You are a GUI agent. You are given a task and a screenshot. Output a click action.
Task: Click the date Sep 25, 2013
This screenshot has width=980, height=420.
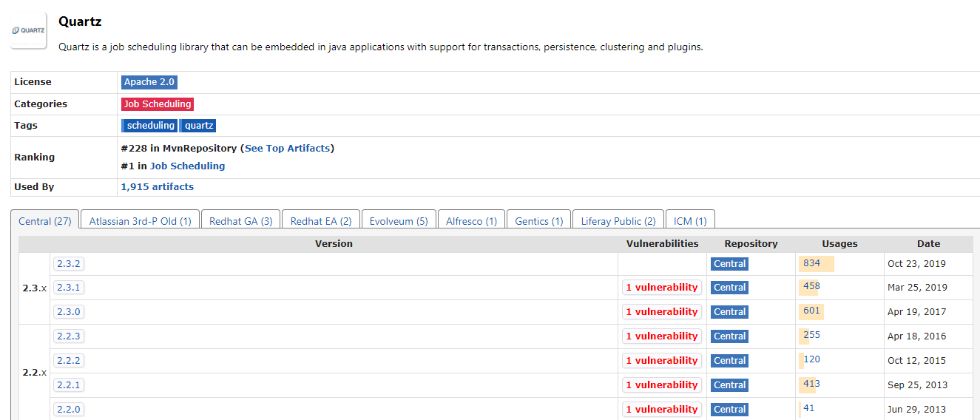tap(916, 385)
